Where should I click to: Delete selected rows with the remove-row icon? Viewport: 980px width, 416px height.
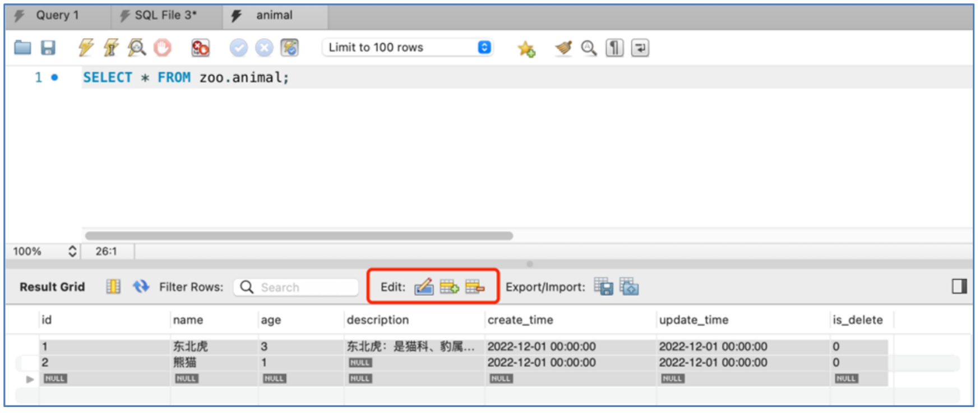tap(475, 287)
